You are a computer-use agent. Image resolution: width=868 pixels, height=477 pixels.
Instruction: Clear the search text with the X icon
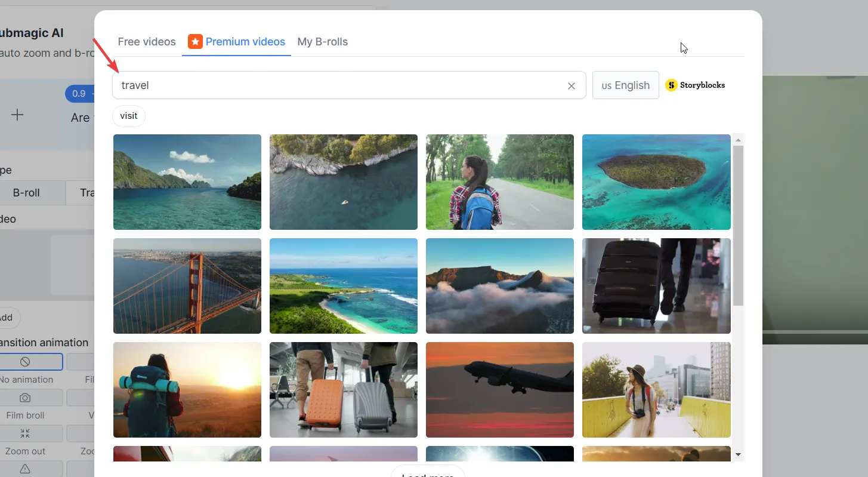(572, 86)
